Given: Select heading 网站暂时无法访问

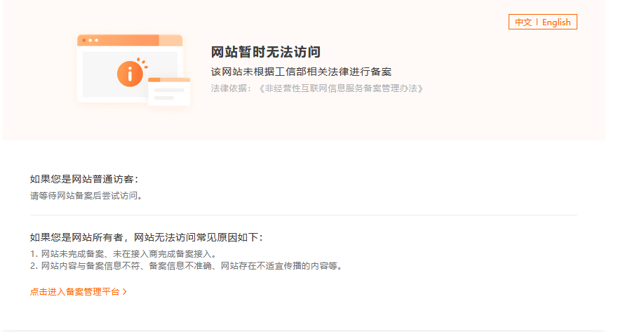Looking at the screenshot, I should coord(266,52).
